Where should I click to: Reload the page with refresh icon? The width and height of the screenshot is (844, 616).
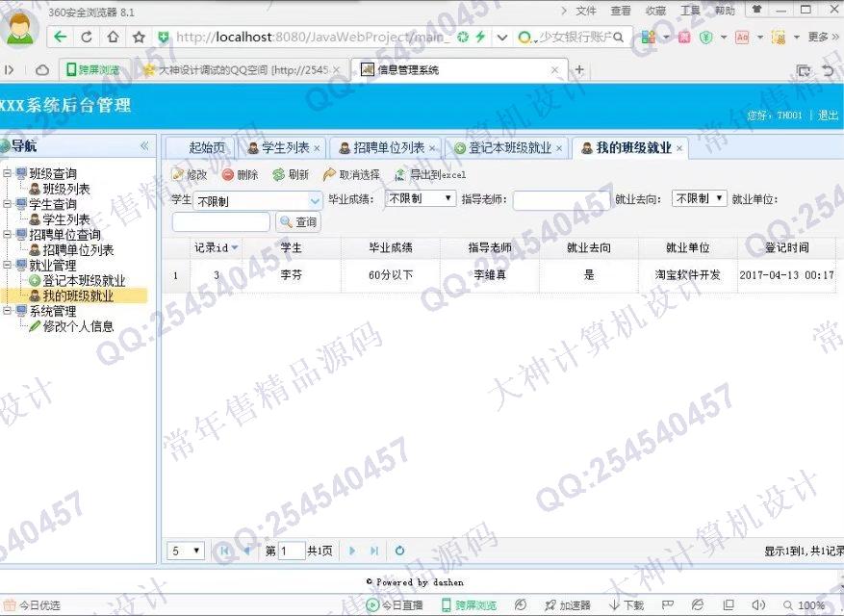86,37
